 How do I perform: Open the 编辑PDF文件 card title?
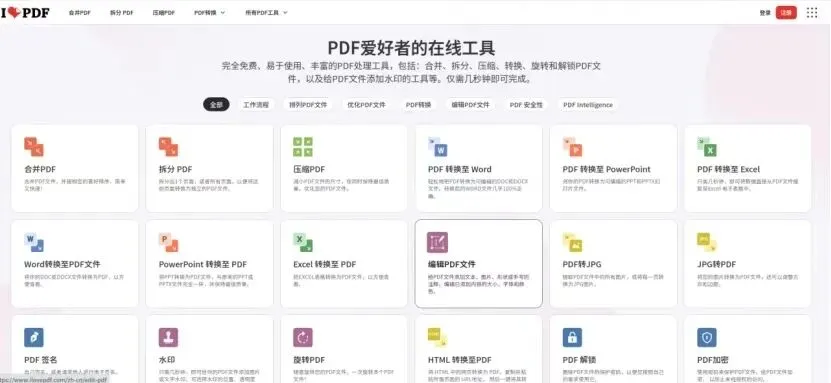[x=452, y=264]
